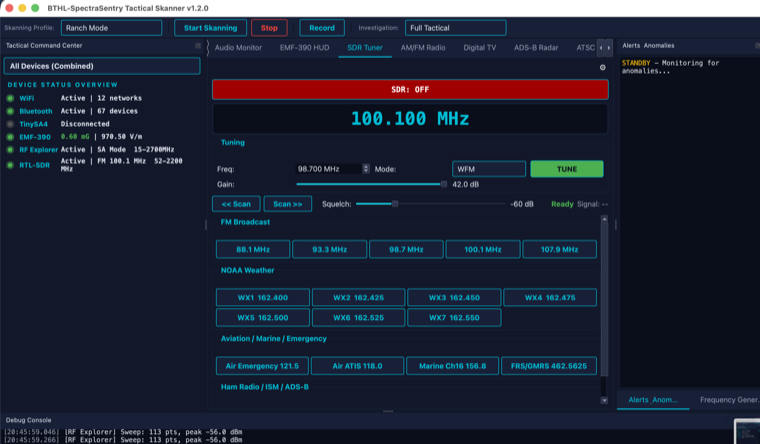Image resolution: width=760 pixels, height=444 pixels.
Task: Click the preset list vertical scrollbar
Action: pos(604,300)
